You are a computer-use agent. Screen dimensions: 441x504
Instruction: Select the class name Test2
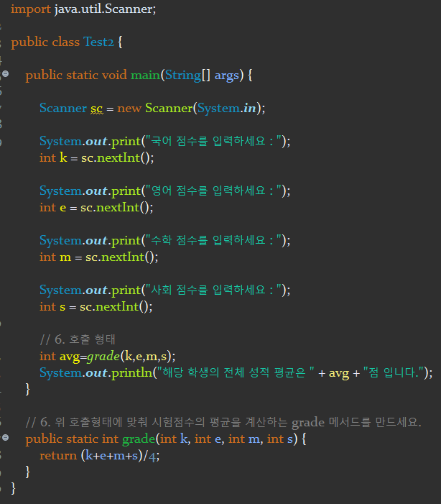tap(98, 42)
